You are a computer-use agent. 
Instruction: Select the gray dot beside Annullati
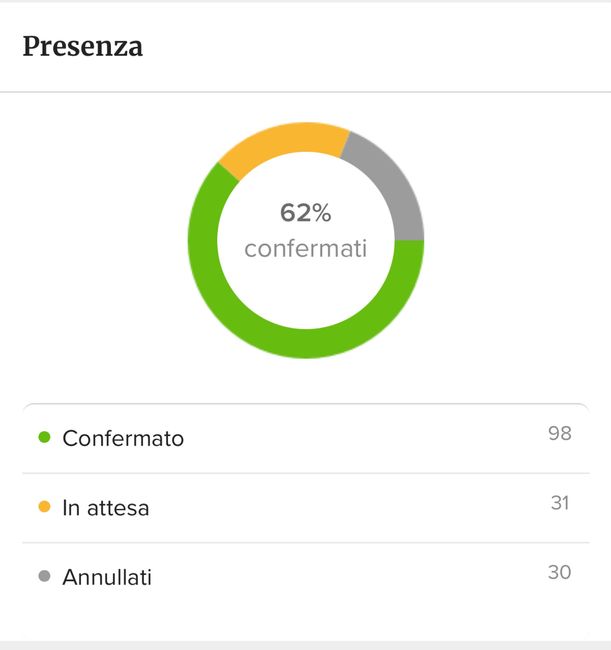44,577
